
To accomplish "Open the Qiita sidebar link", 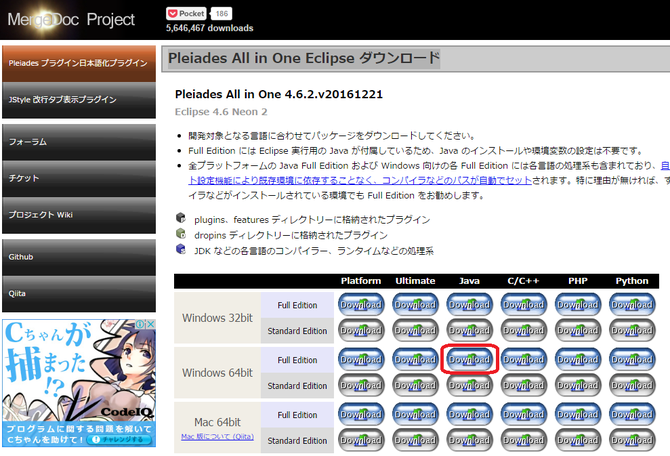I will click(x=79, y=294).
